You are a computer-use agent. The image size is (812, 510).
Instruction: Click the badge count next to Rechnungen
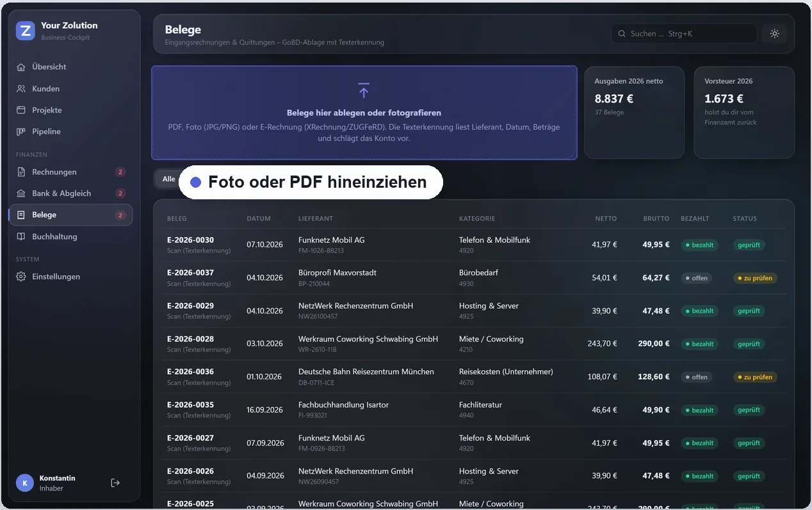pyautogui.click(x=120, y=172)
